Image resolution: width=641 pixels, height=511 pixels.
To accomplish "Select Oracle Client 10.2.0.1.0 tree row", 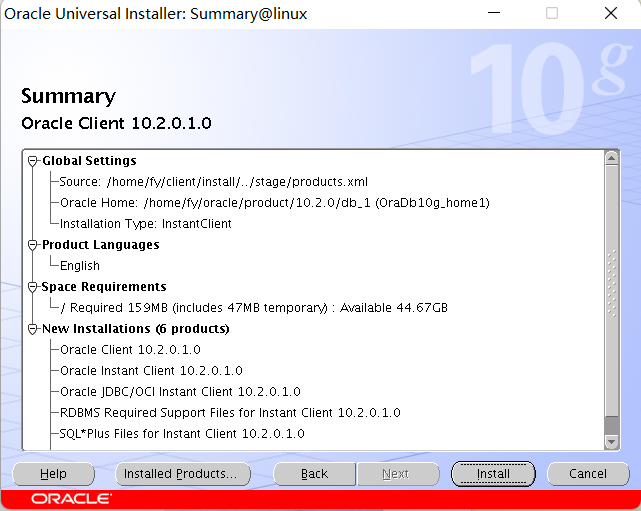I will click(x=130, y=350).
